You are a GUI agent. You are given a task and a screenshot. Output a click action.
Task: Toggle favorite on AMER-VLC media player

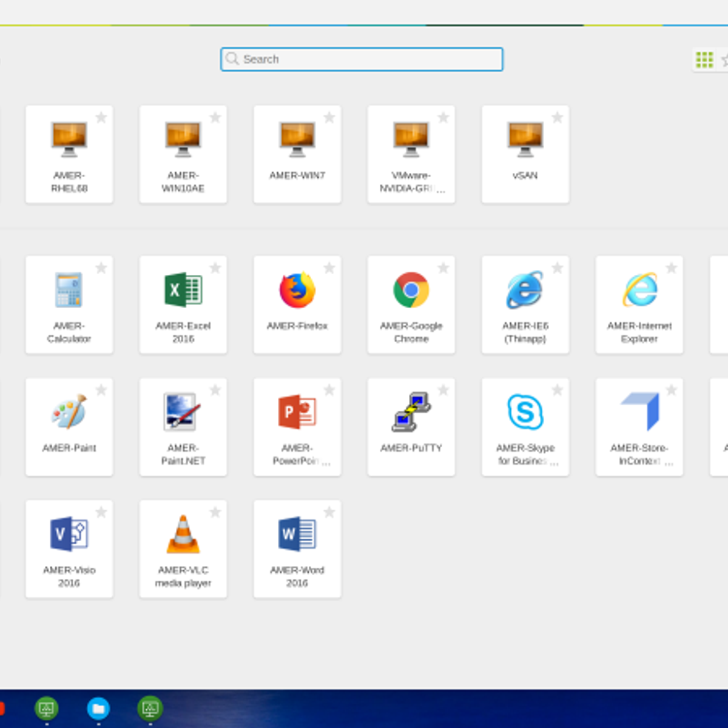215,512
